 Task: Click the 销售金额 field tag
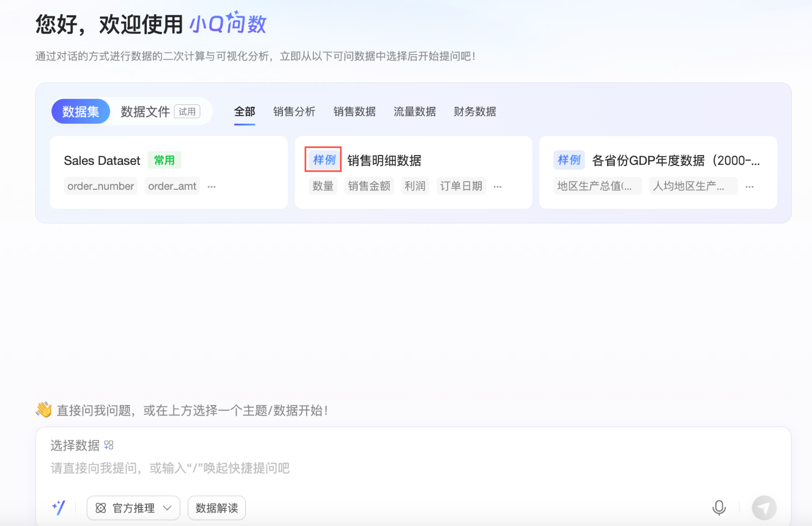click(x=369, y=186)
